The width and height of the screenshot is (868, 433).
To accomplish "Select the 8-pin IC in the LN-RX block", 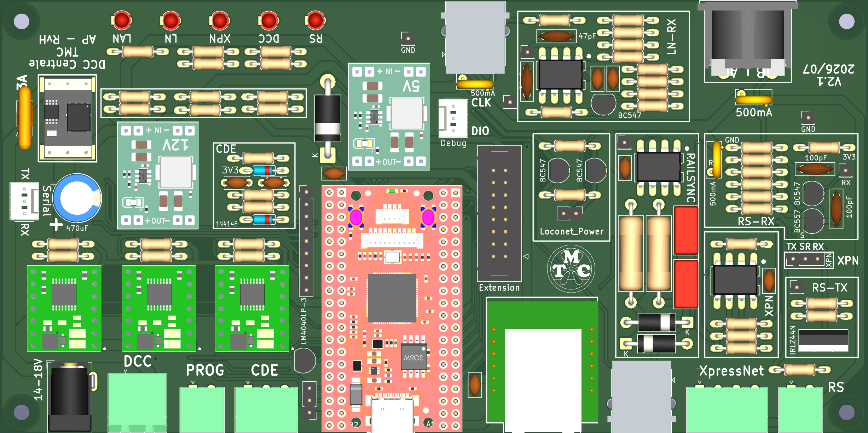I will point(560,75).
